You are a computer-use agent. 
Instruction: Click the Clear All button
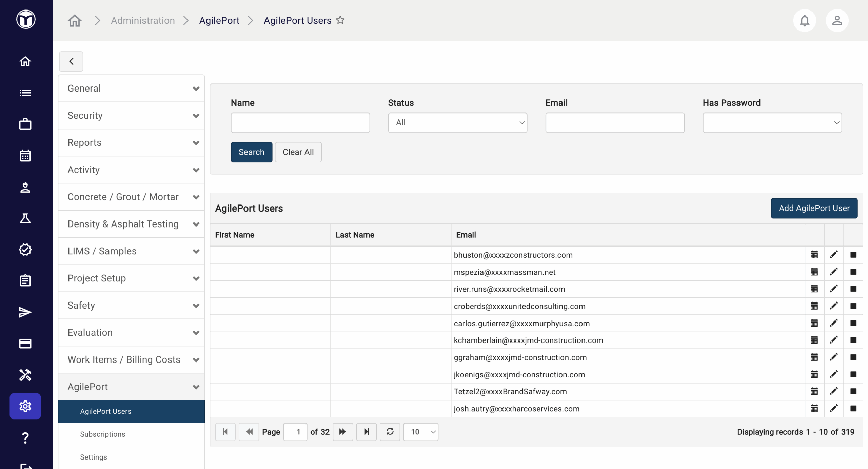[x=298, y=152]
